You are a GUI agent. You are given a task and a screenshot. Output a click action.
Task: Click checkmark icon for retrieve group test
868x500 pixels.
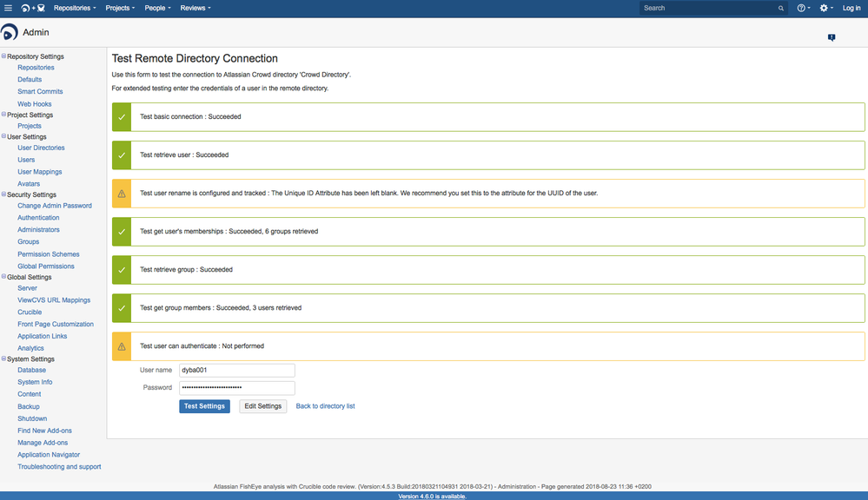pos(122,270)
